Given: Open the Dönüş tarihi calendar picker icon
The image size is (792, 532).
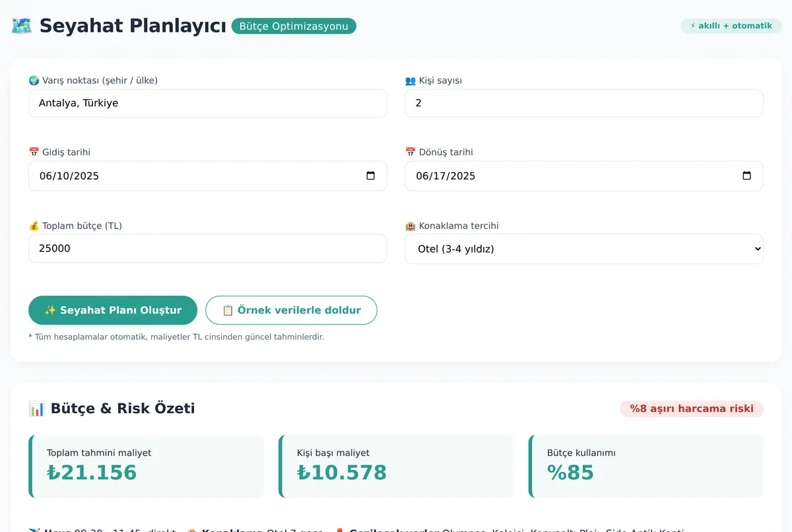Looking at the screenshot, I should [x=747, y=176].
